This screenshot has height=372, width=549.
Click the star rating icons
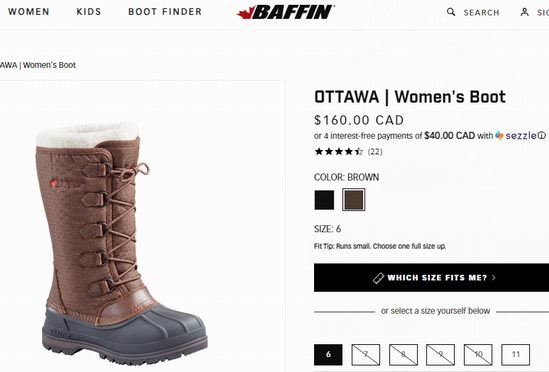(x=339, y=152)
